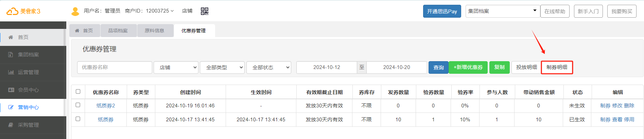Check the box for 纸质券2 row

coord(78,105)
